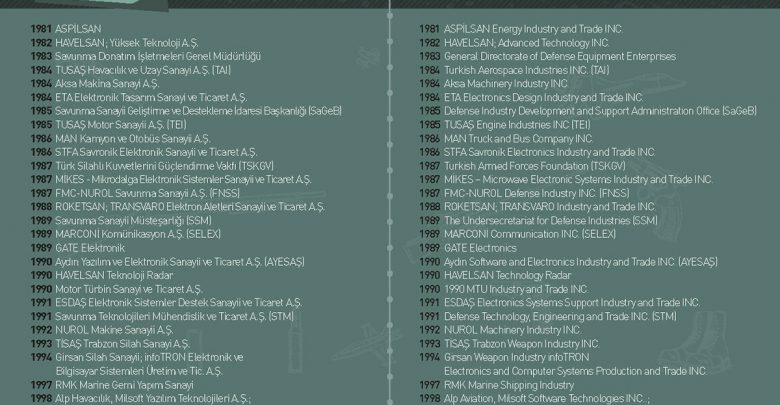This screenshot has height=405, width=780.
Task: Click 'Aksa Machinery Industry INC.'
Action: point(506,84)
